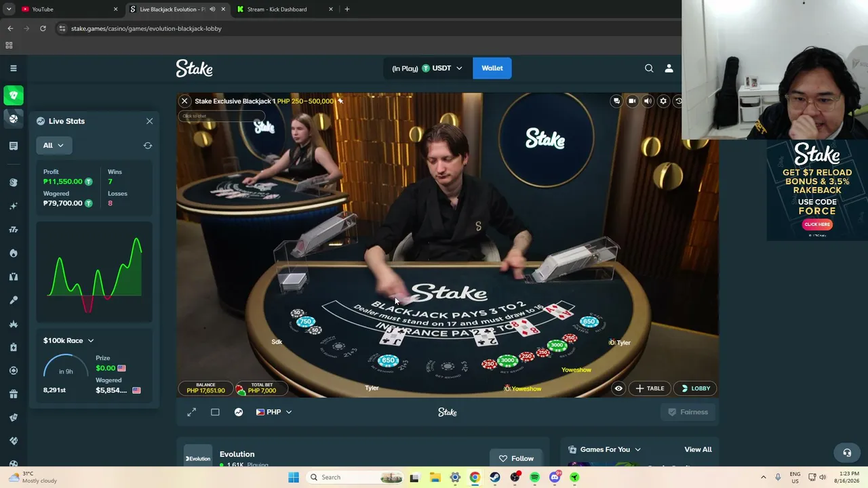Show hidden system tray icons

click(x=763, y=477)
